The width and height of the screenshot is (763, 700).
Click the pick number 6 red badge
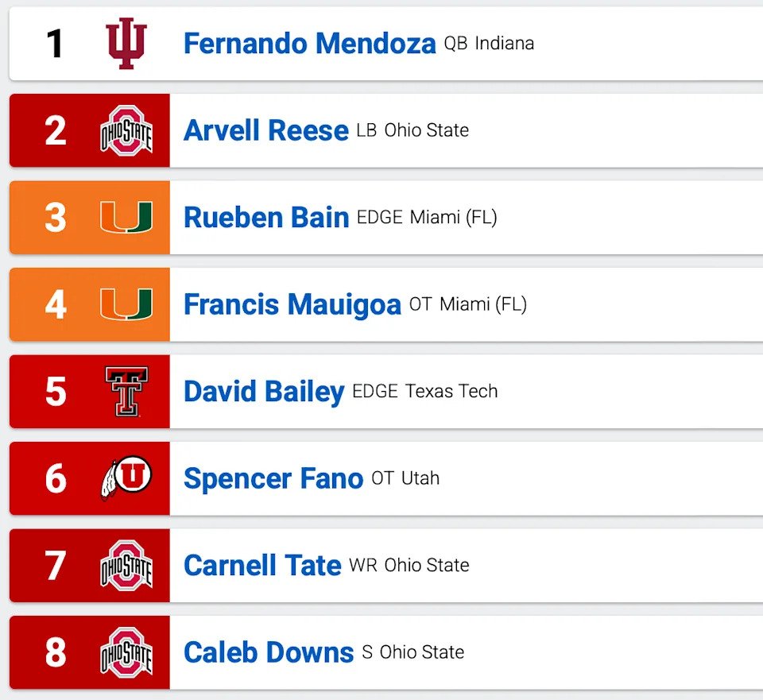(55, 478)
